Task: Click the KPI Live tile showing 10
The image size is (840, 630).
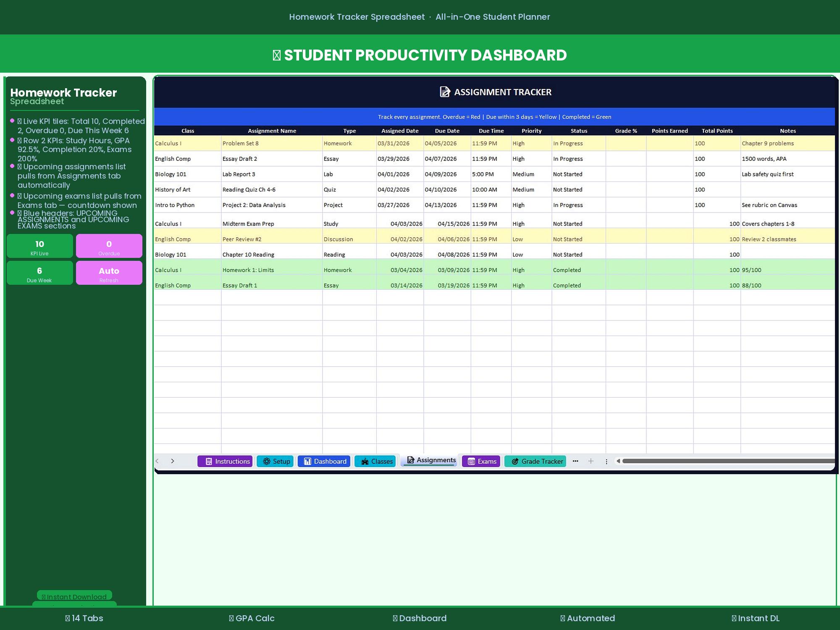Action: tap(40, 246)
